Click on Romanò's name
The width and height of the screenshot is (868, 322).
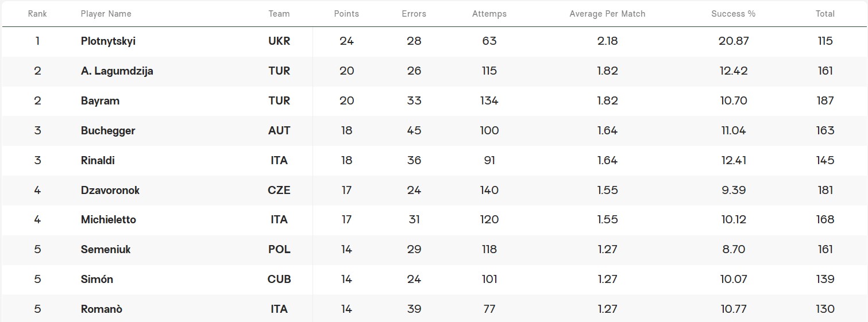(x=102, y=309)
